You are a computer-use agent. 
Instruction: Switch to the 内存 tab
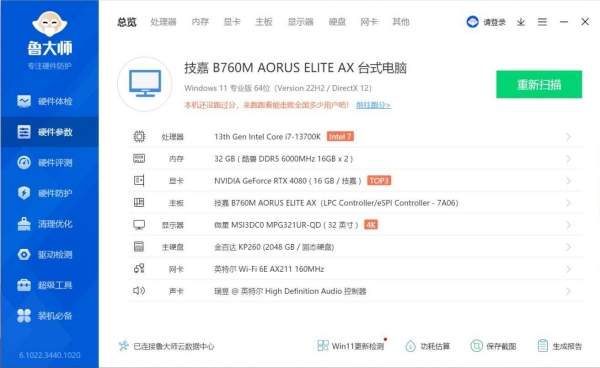pos(200,22)
